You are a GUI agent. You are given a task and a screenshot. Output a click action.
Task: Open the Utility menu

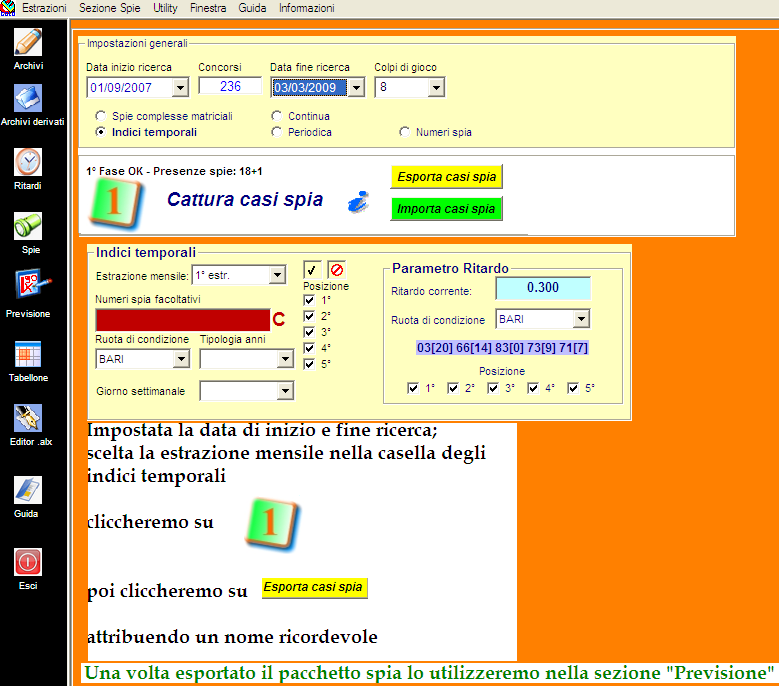click(165, 8)
